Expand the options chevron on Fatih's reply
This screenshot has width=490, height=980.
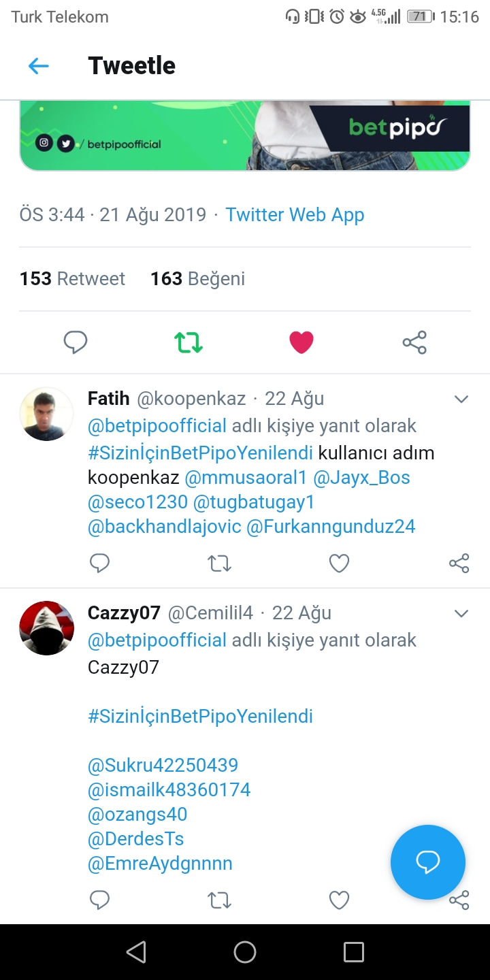(x=461, y=399)
